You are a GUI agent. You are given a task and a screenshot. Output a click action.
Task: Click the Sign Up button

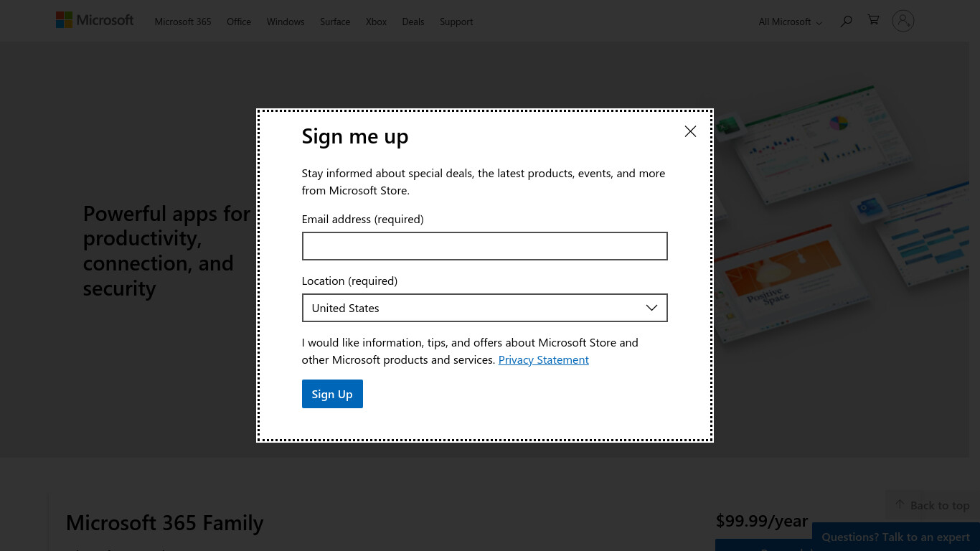click(332, 394)
